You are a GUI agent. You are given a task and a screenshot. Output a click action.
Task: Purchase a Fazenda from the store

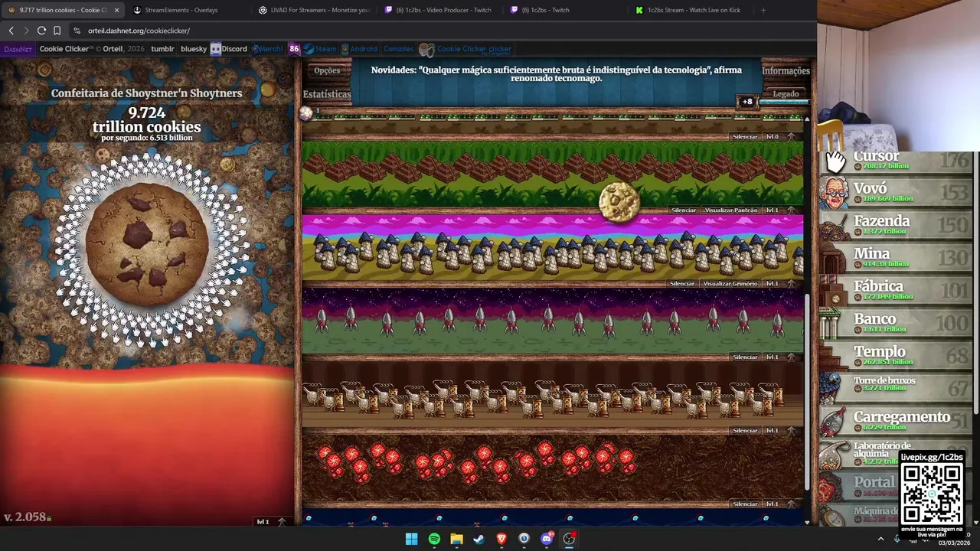click(x=896, y=226)
